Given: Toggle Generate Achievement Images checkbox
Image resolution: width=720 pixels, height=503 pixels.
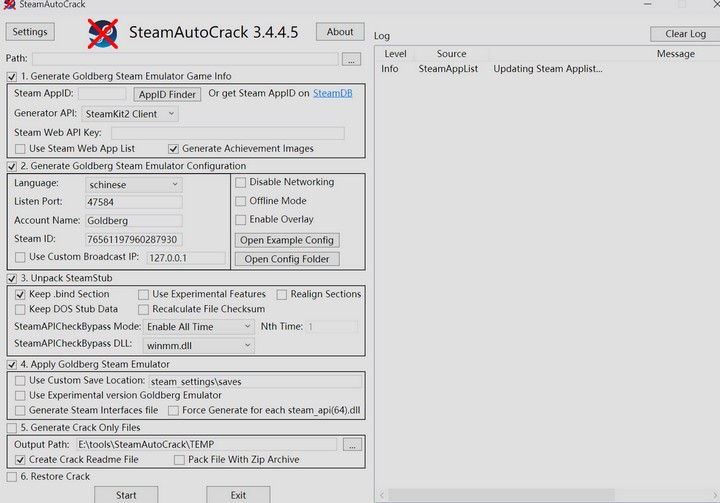Looking at the screenshot, I should click(x=174, y=148).
